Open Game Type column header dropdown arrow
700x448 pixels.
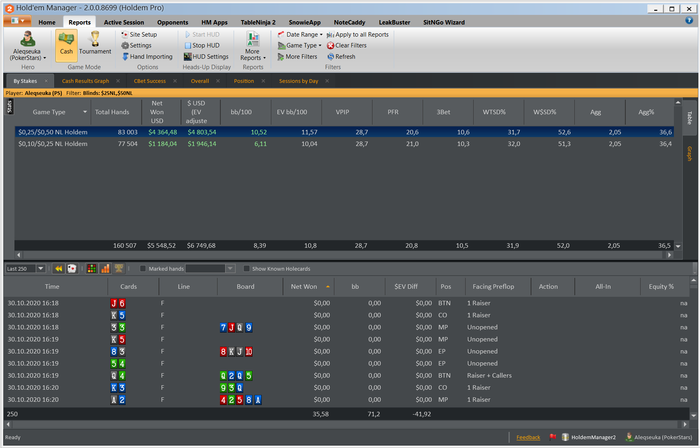[85, 112]
